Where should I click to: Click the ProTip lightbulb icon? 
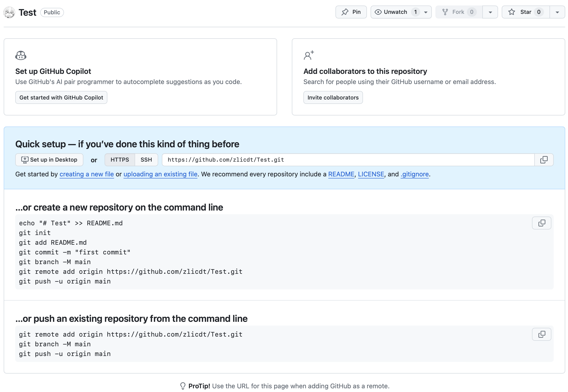pos(183,386)
